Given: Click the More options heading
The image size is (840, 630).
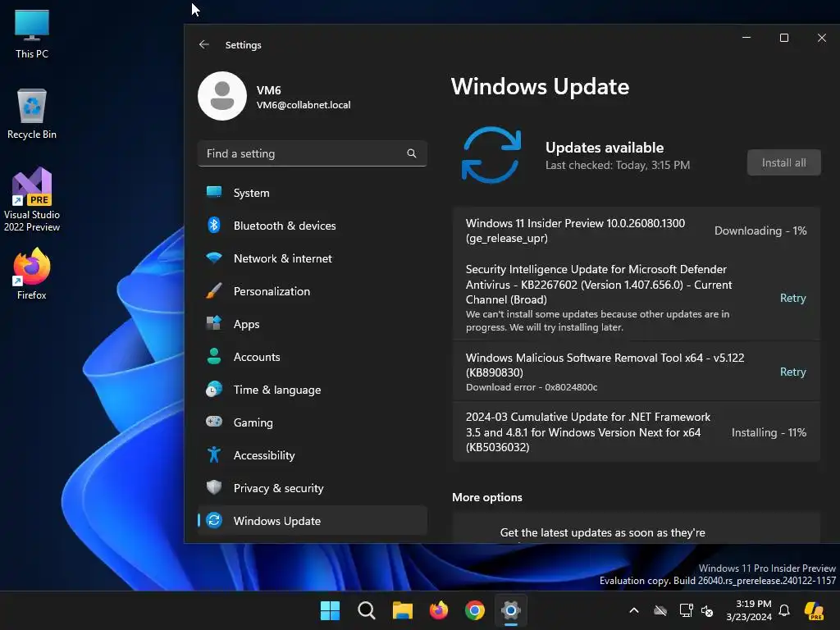Looking at the screenshot, I should [487, 497].
